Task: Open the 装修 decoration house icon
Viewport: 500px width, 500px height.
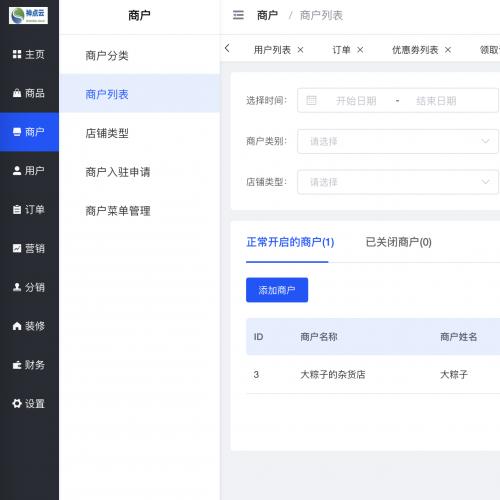Action: (x=17, y=326)
